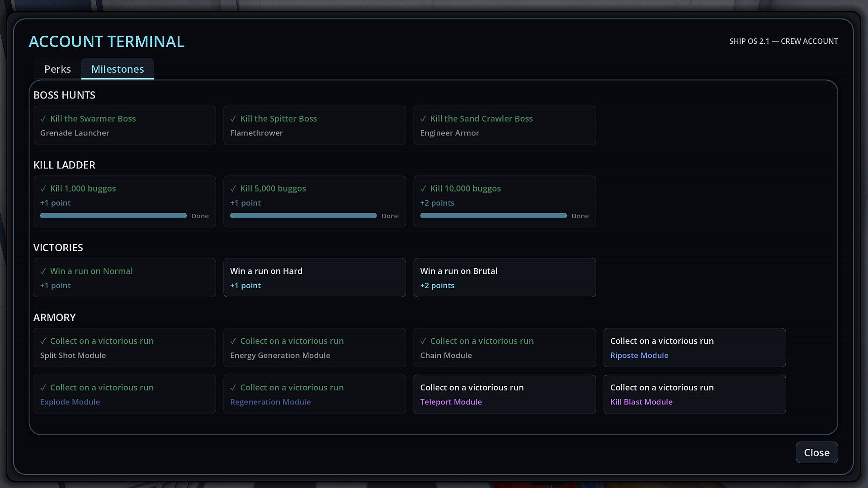Click checkmark on Energy Generation Module card
The height and width of the screenshot is (488, 868).
(233, 341)
